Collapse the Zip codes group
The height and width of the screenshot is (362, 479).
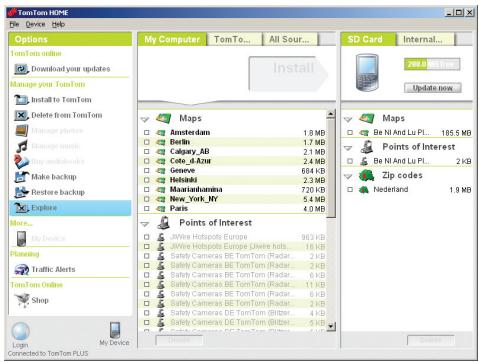click(x=348, y=176)
